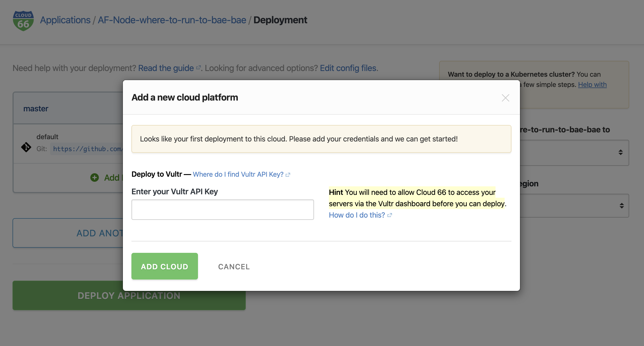Click the close X icon on modal
The image size is (644, 346).
pyautogui.click(x=505, y=98)
